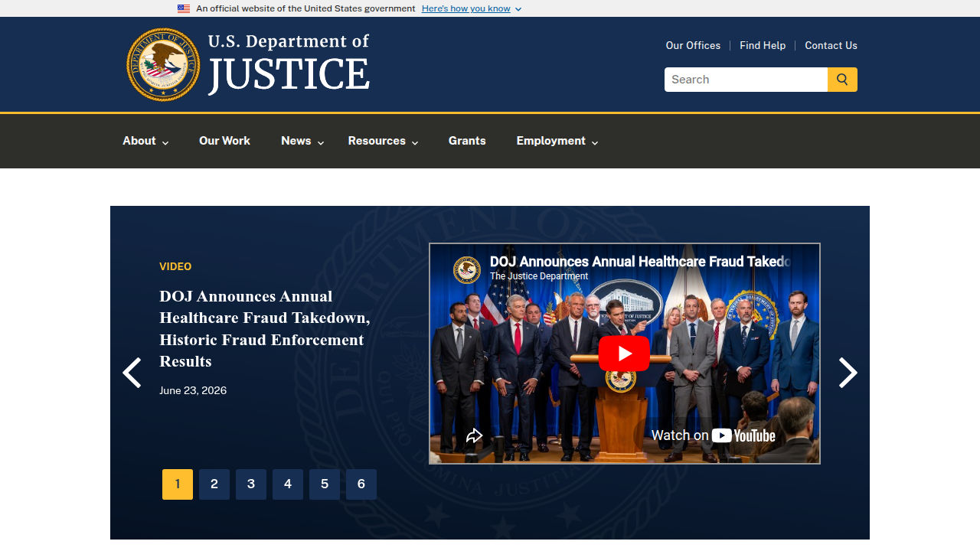The height and width of the screenshot is (551, 980).
Task: Open the News dropdown menu
Action: [302, 141]
